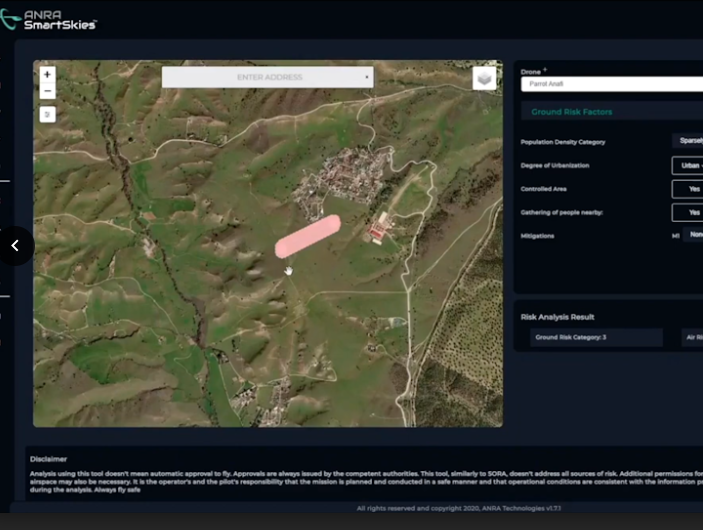The height and width of the screenshot is (530, 703).
Task: Click the Population Density Category value
Action: coord(687,141)
